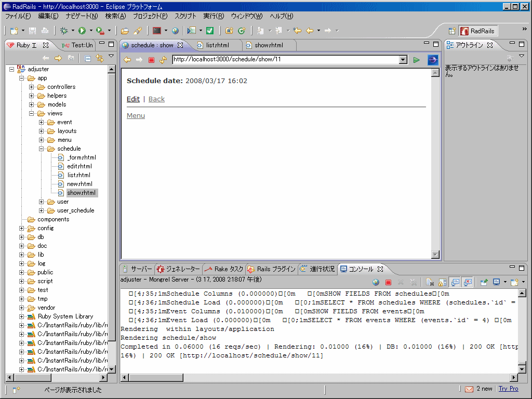Clear the console output
The width and height of the screenshot is (532, 399).
(429, 282)
